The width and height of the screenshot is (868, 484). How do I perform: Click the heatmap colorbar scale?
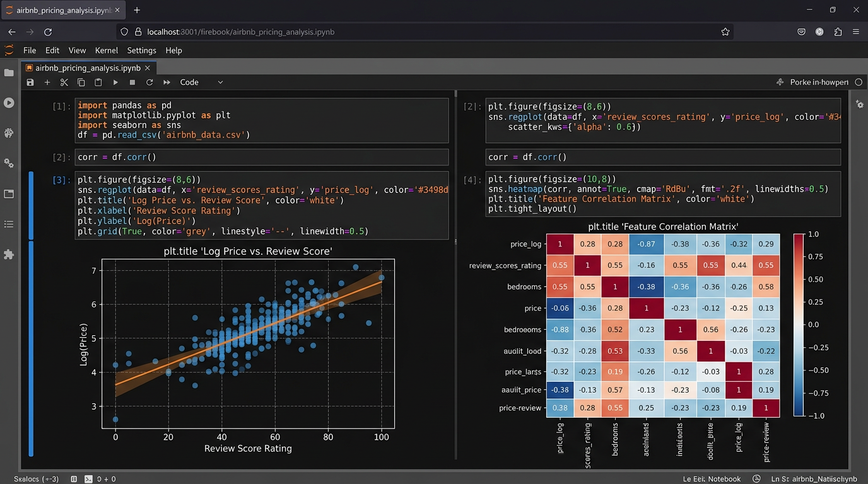click(x=799, y=325)
